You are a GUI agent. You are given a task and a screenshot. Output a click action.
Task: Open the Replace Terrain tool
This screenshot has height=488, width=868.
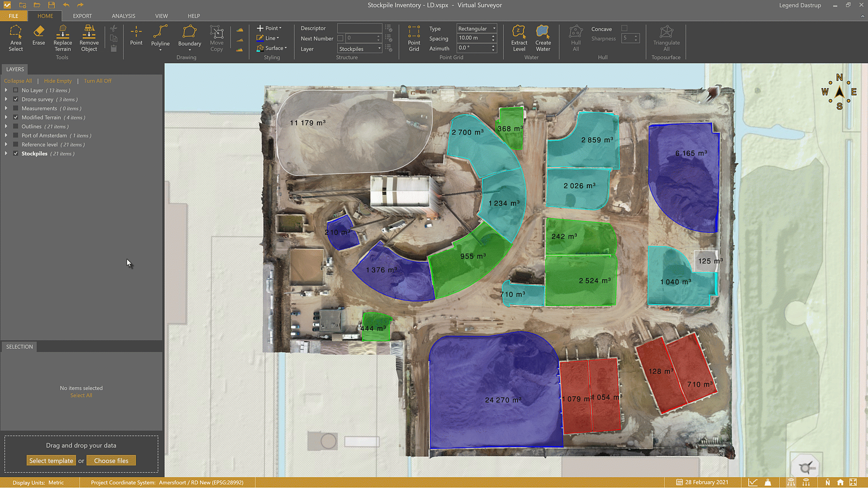pyautogui.click(x=62, y=38)
